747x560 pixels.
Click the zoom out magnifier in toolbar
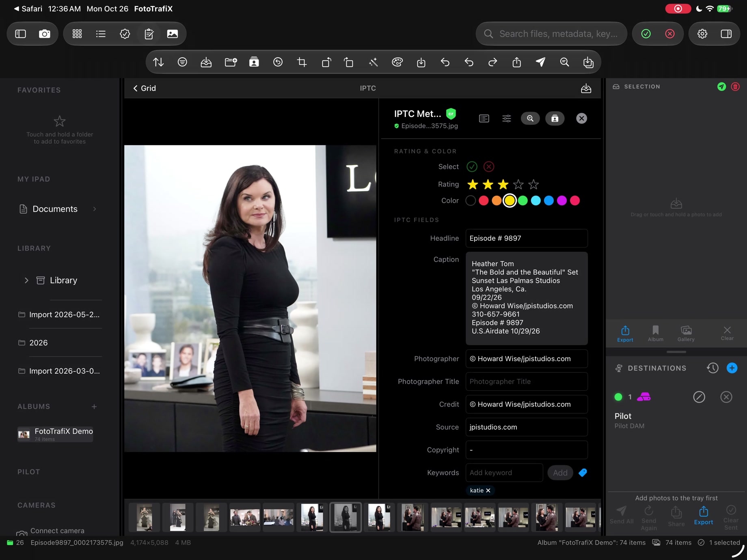tap(564, 62)
